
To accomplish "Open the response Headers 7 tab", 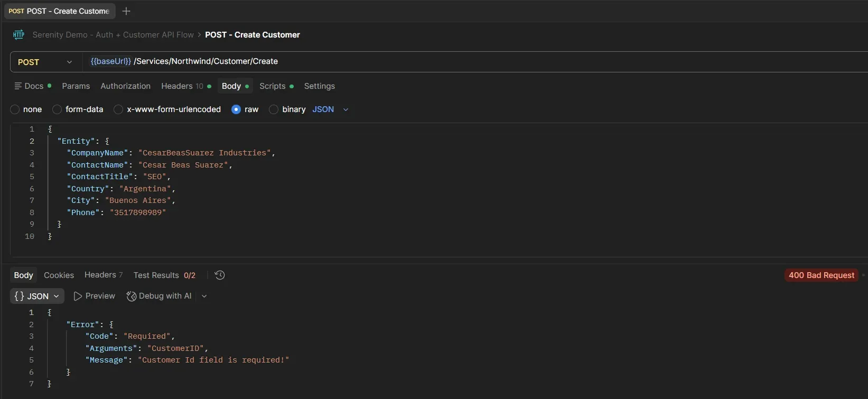I will pos(104,275).
